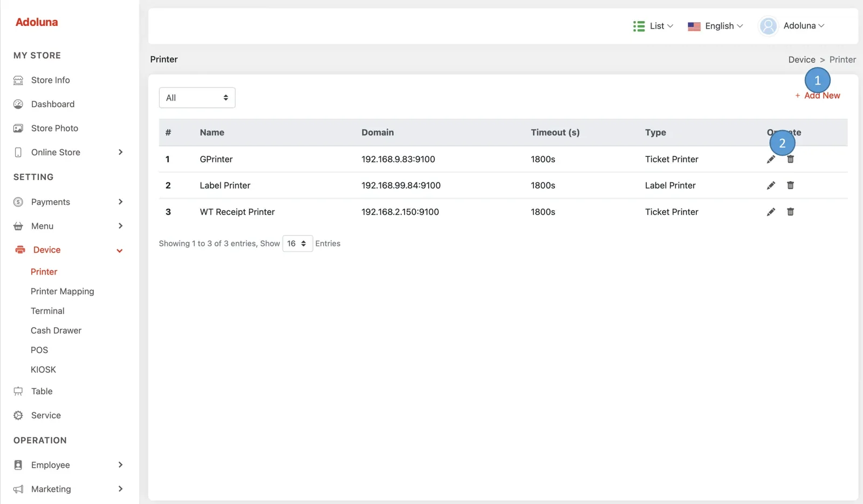The height and width of the screenshot is (504, 863).
Task: Open the Cash Drawer submenu item
Action: 56,330
